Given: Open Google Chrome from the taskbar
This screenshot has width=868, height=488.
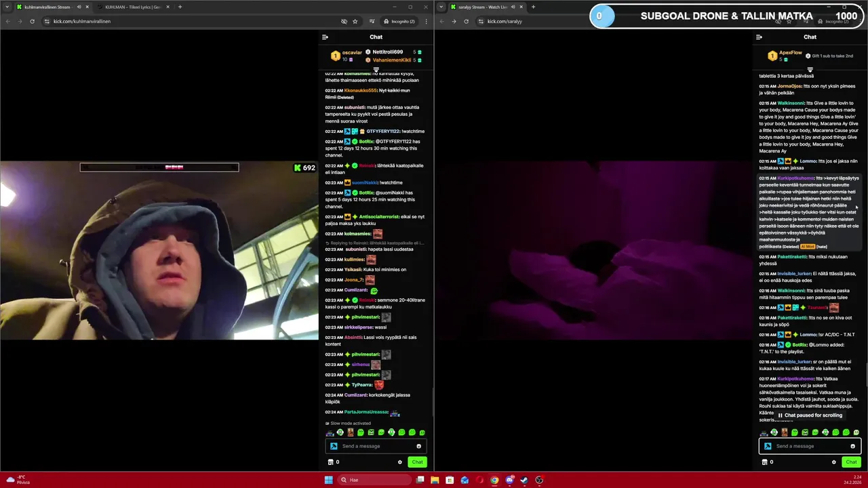Looking at the screenshot, I should pyautogui.click(x=494, y=480).
